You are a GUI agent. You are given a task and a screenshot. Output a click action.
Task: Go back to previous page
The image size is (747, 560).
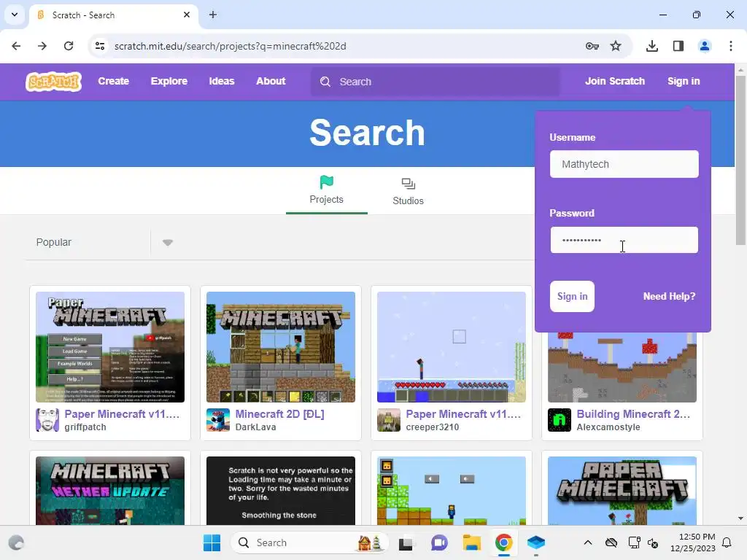pos(16,46)
